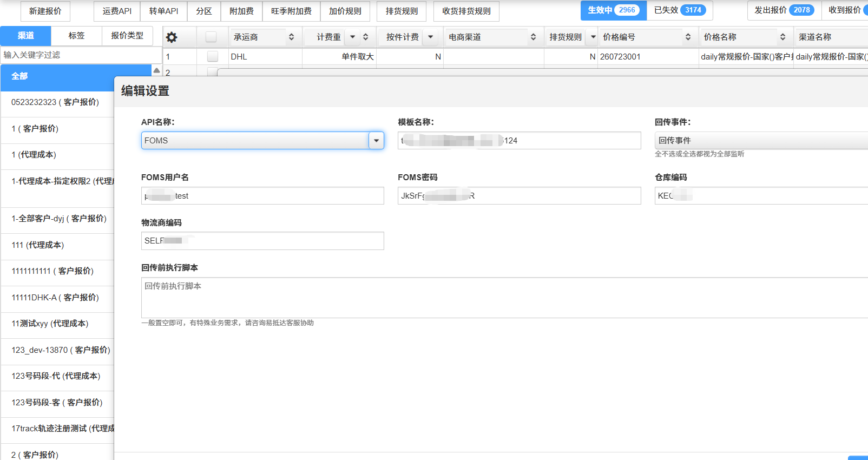
Task: Click the 分区 button
Action: point(204,11)
